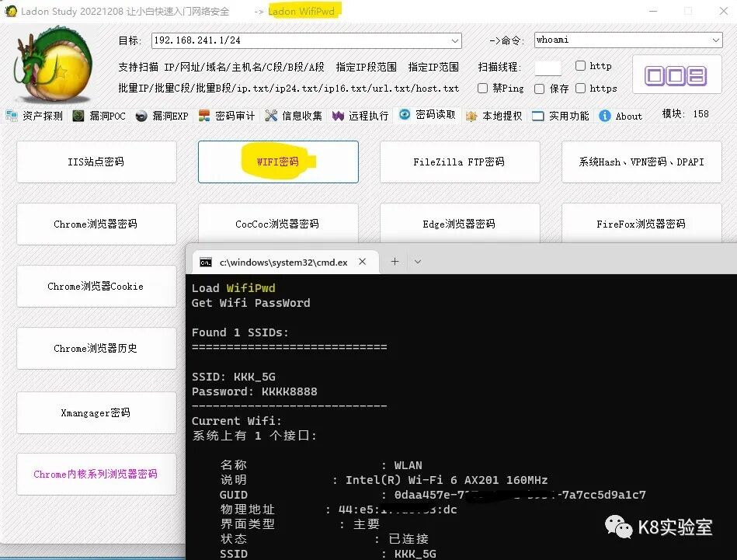This screenshot has width=737, height=560.
Task: Close the cmd.exe terminal tab
Action: [363, 262]
